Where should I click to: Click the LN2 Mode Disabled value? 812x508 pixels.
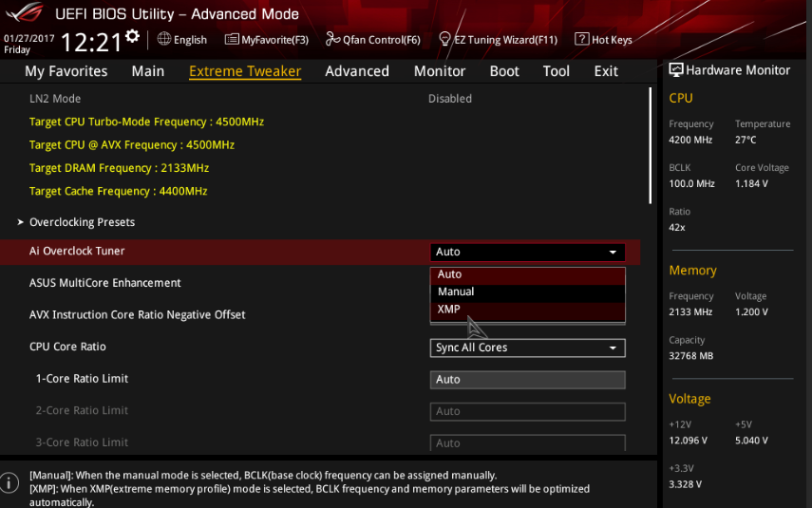tap(449, 99)
